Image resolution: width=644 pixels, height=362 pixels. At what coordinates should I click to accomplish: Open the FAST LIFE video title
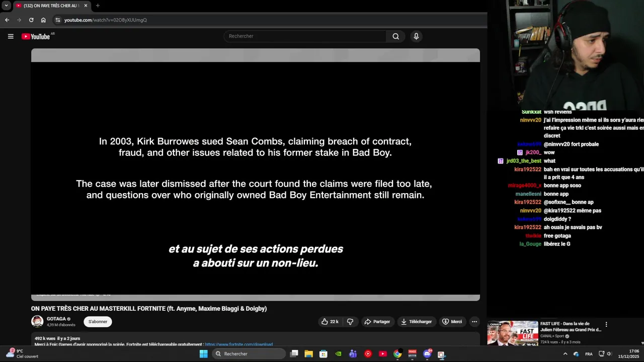click(x=571, y=327)
